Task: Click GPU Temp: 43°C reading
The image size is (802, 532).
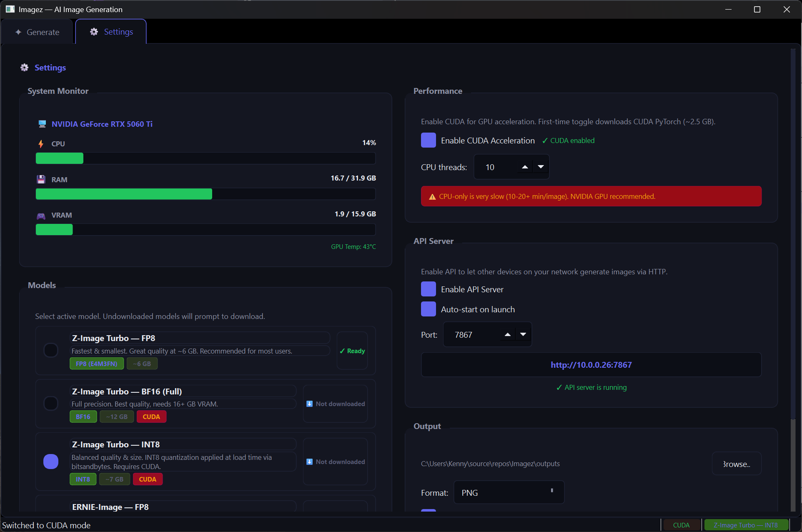Action: pos(353,247)
